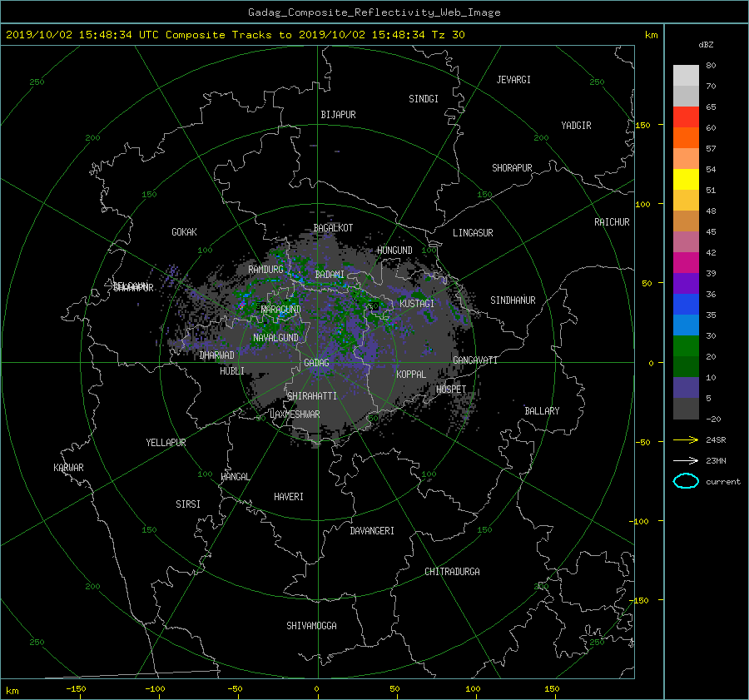Click the 24SR legend text
Screen dimensions: 749x700
pyautogui.click(x=716, y=440)
